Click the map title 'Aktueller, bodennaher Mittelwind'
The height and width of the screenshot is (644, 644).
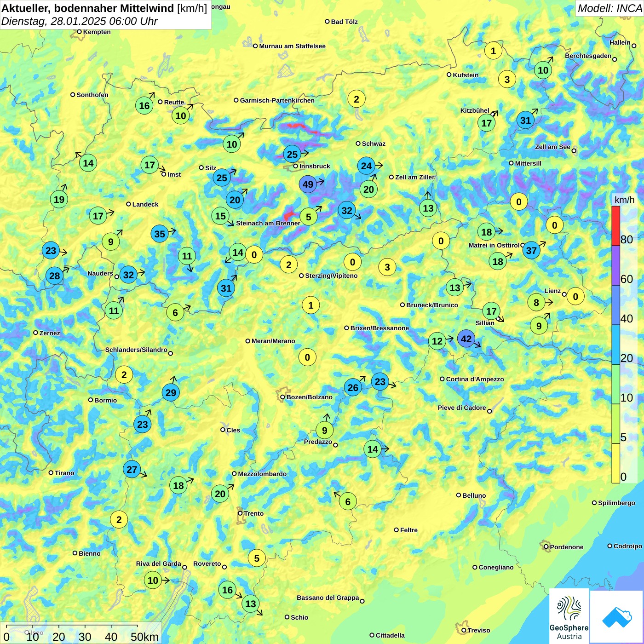(x=88, y=8)
